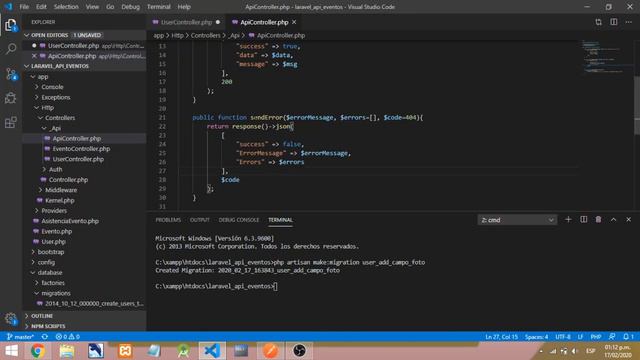Viewport: 640px width, 360px height.
Task: Open the Selection menu
Action: point(66,7)
